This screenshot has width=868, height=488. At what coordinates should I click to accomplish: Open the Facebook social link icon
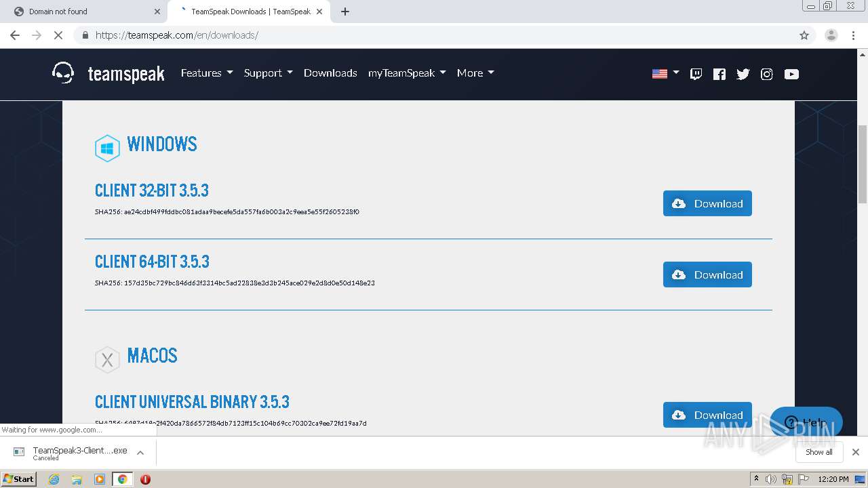pos(719,74)
